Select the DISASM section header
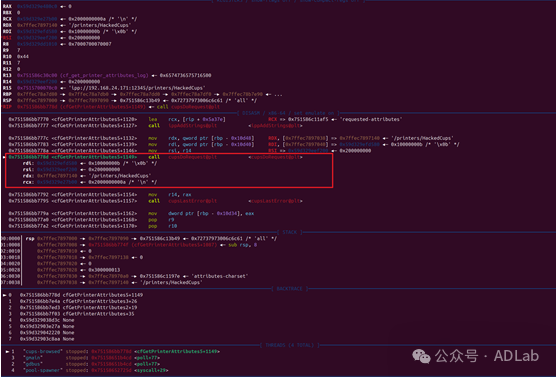This screenshot has width=556, height=378. [289, 113]
